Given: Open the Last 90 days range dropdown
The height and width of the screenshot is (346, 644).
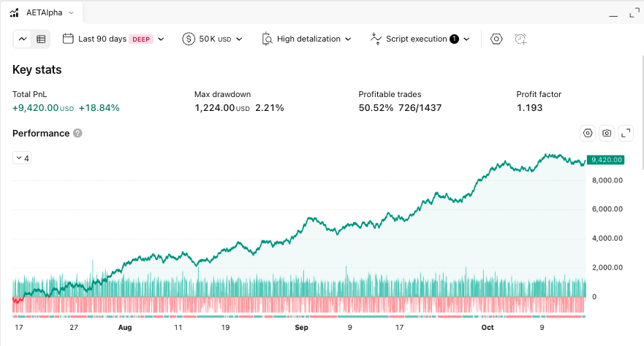Looking at the screenshot, I should 161,39.
